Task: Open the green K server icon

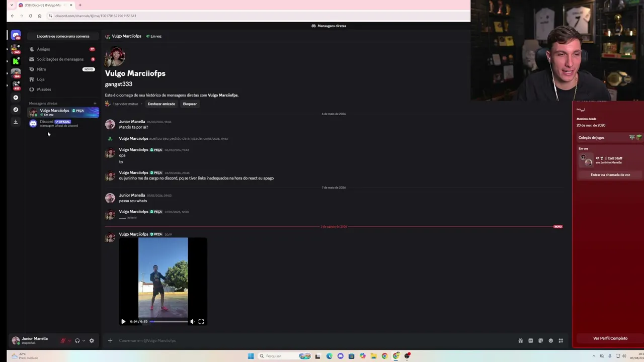Action: (16, 61)
